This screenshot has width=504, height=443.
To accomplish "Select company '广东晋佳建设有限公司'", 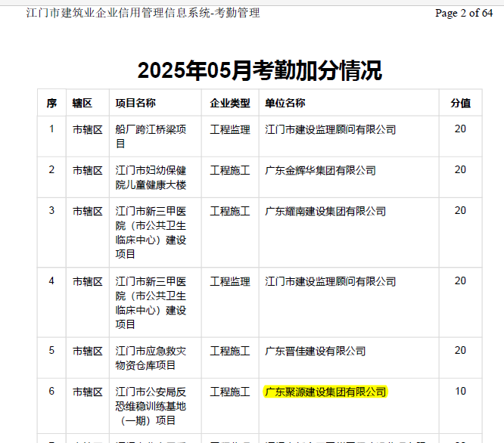I will (315, 352).
